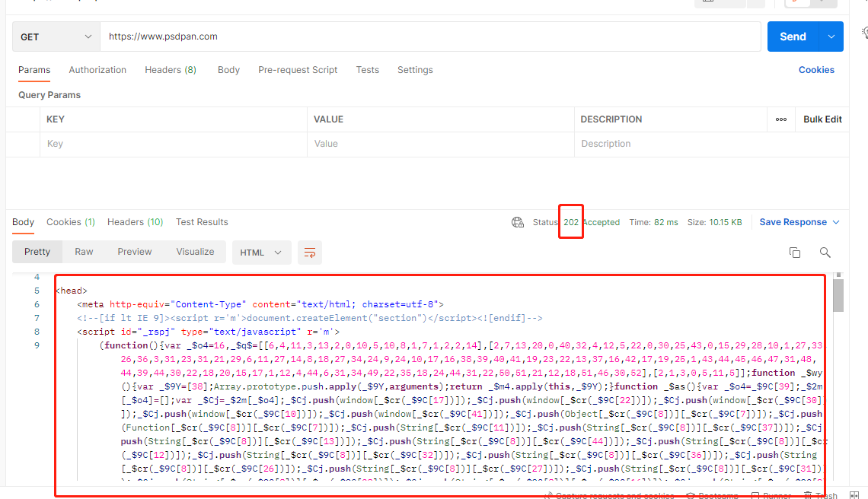
Task: Open the Pre-request Script tab
Action: pyautogui.click(x=298, y=70)
